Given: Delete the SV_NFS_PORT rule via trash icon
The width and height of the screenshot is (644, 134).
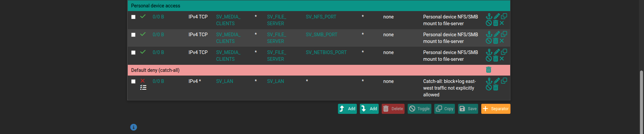Looking at the screenshot, I should point(496,23).
